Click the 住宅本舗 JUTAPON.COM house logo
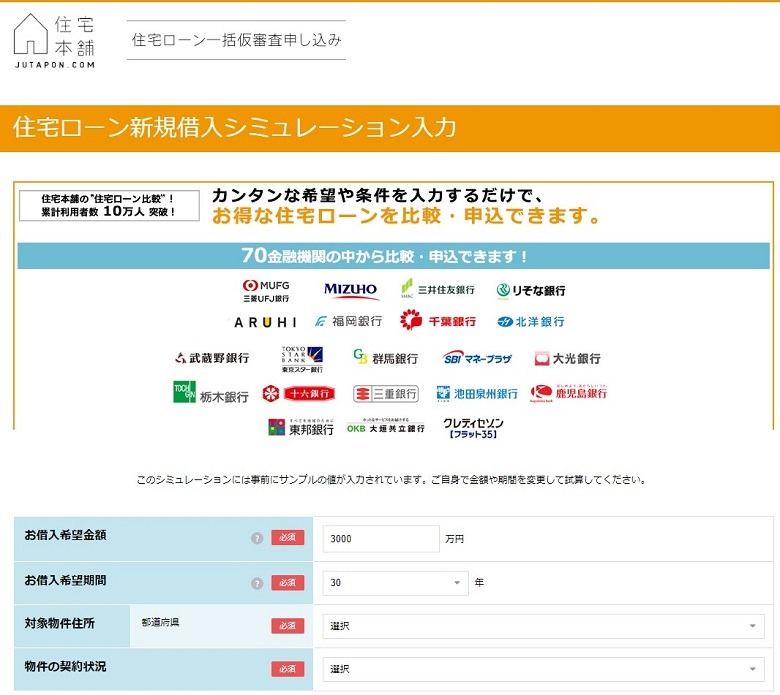 (x=54, y=41)
